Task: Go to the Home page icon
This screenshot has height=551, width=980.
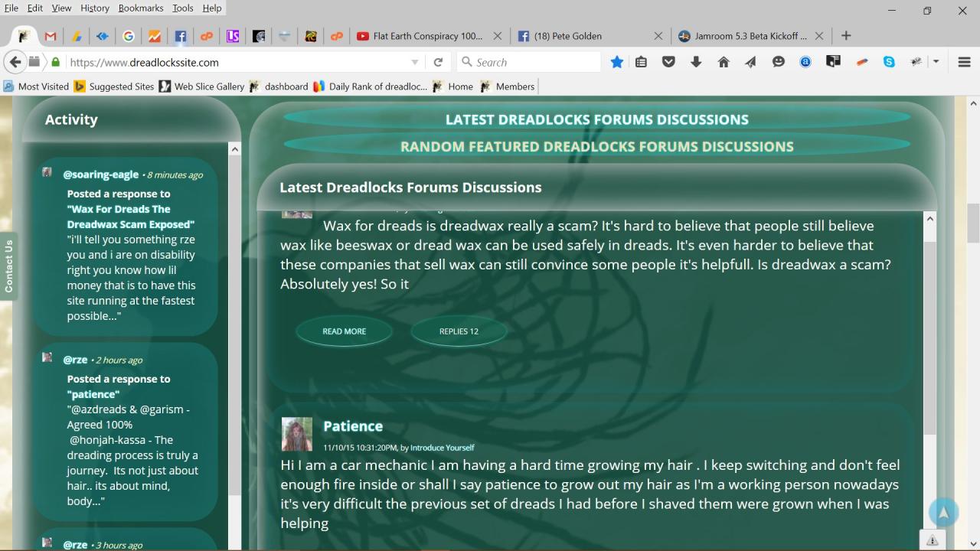Action: (x=724, y=62)
